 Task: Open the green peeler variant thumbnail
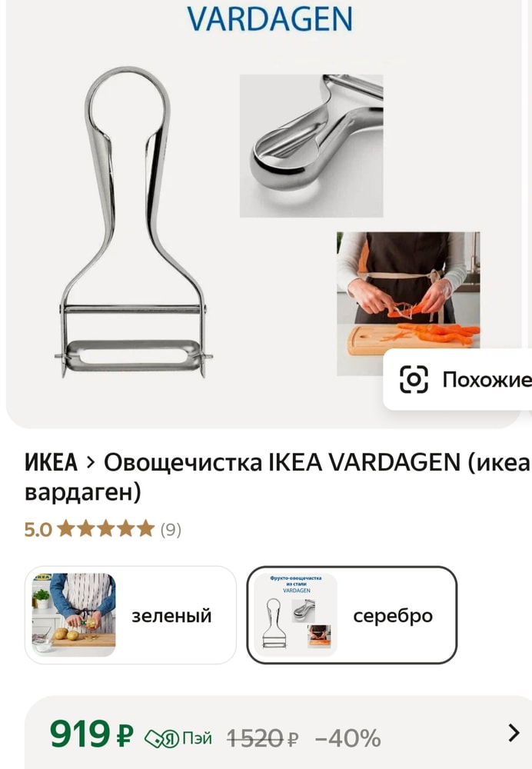pyautogui.click(x=74, y=615)
